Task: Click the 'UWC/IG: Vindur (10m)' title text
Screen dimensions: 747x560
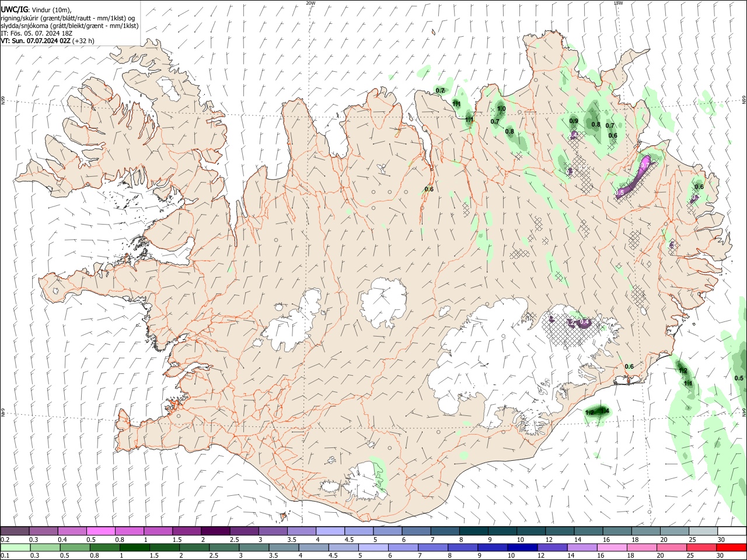Action: [x=36, y=9]
